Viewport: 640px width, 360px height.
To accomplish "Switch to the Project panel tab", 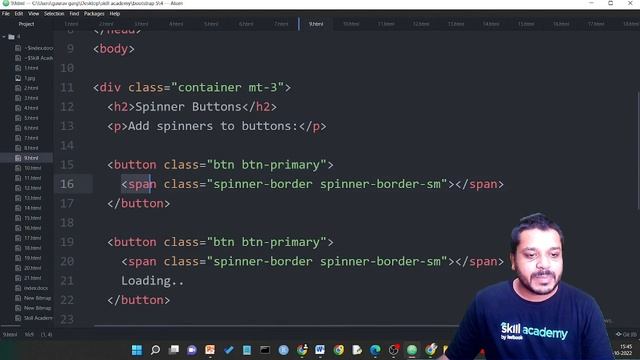I will (27, 24).
